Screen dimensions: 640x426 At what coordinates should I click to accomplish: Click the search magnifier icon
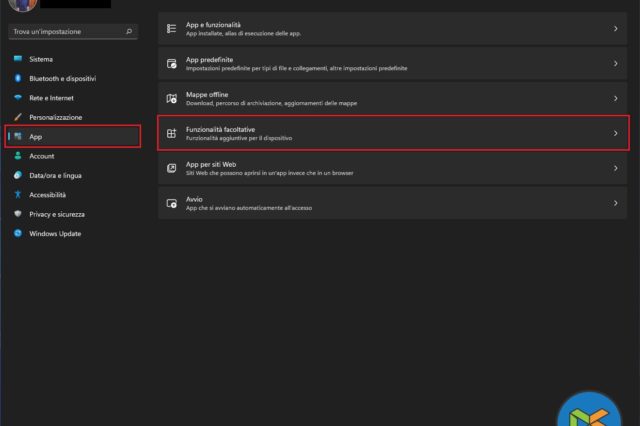coord(129,31)
